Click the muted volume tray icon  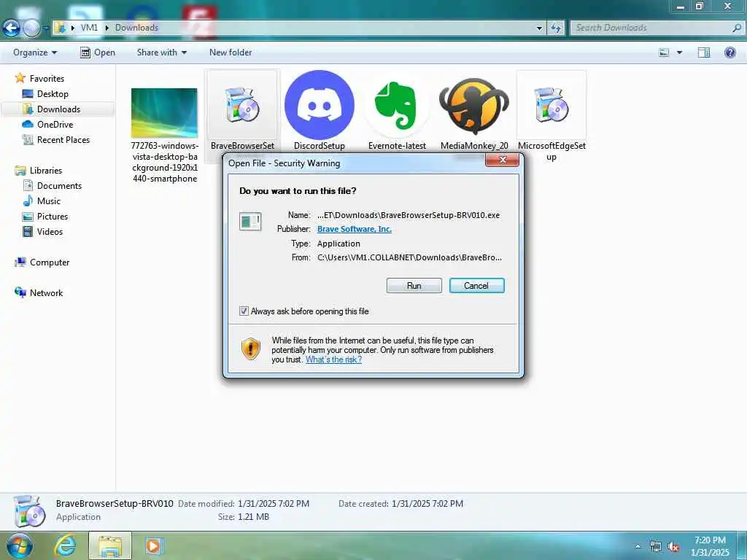click(x=673, y=546)
